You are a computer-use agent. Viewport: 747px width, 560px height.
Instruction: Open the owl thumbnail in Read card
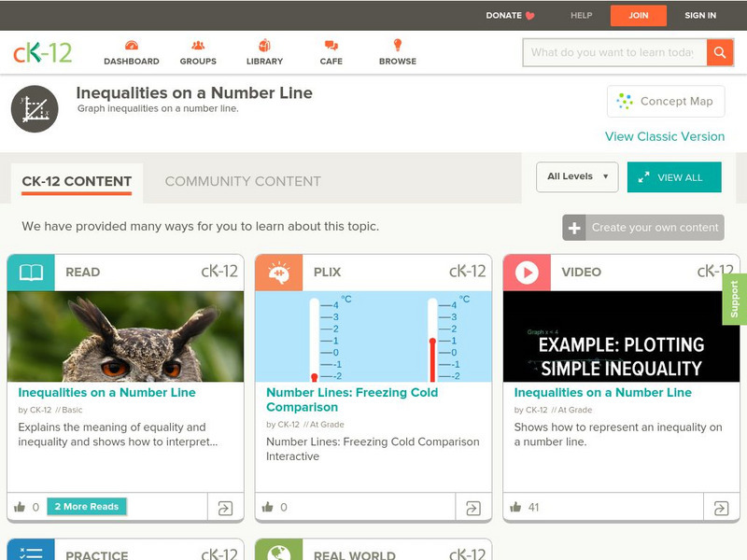coord(125,336)
